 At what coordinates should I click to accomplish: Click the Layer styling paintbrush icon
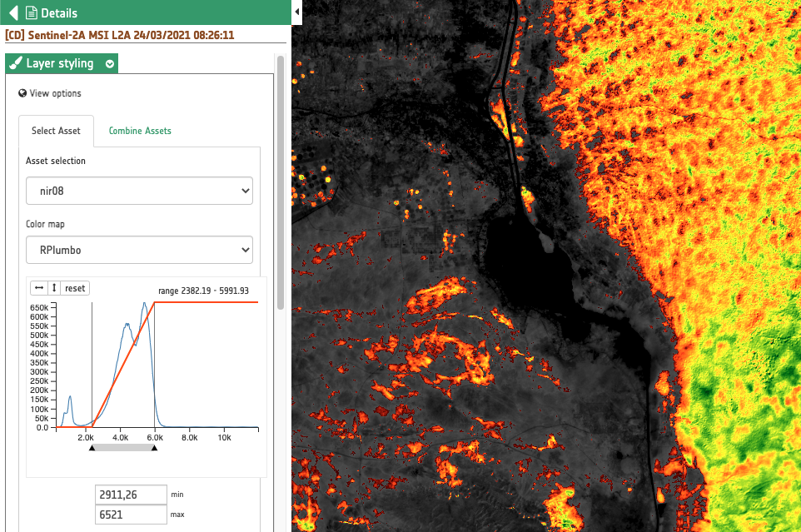[16, 64]
